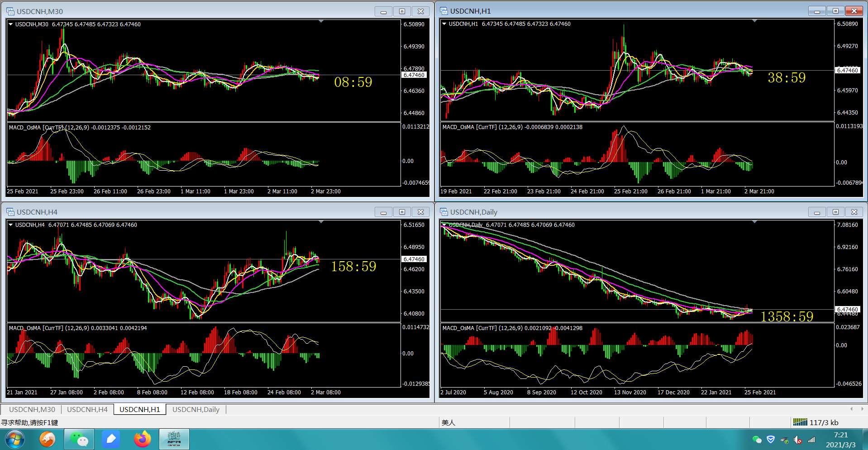Click the 6.49390 price on M30 scale

(x=414, y=47)
